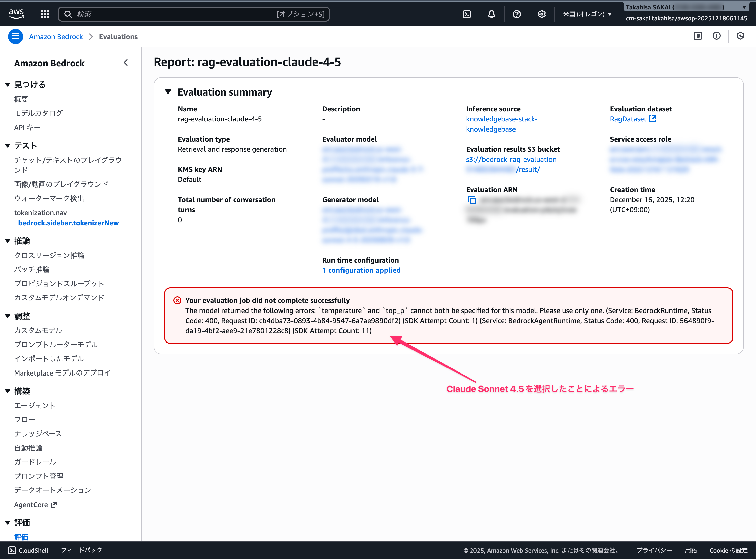Launch CloudShell from top bar icon

click(x=467, y=14)
